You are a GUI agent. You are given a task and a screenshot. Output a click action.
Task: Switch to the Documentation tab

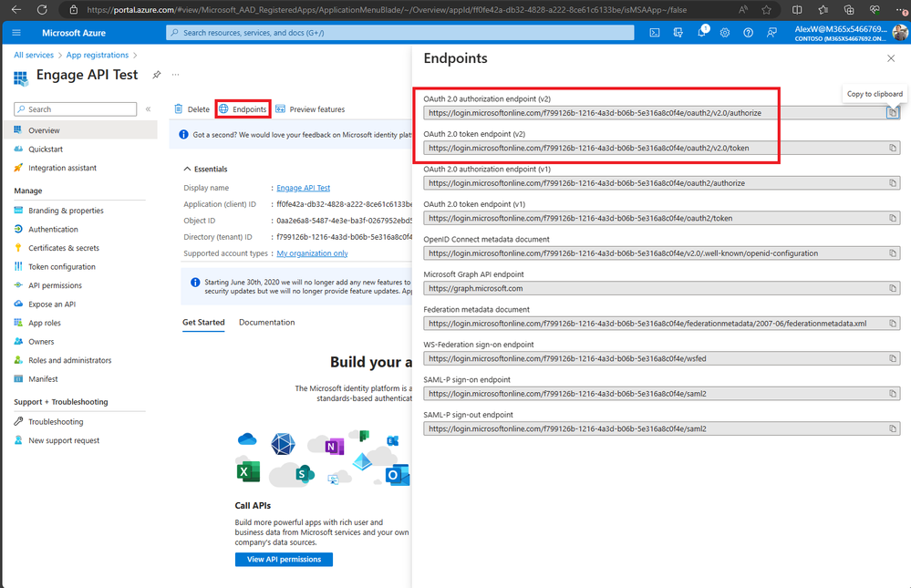[266, 323]
